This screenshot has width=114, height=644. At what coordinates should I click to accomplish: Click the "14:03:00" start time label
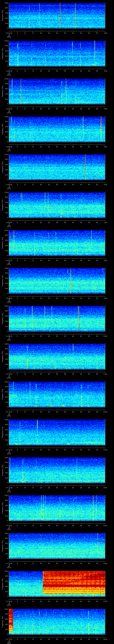pos(9,109)
